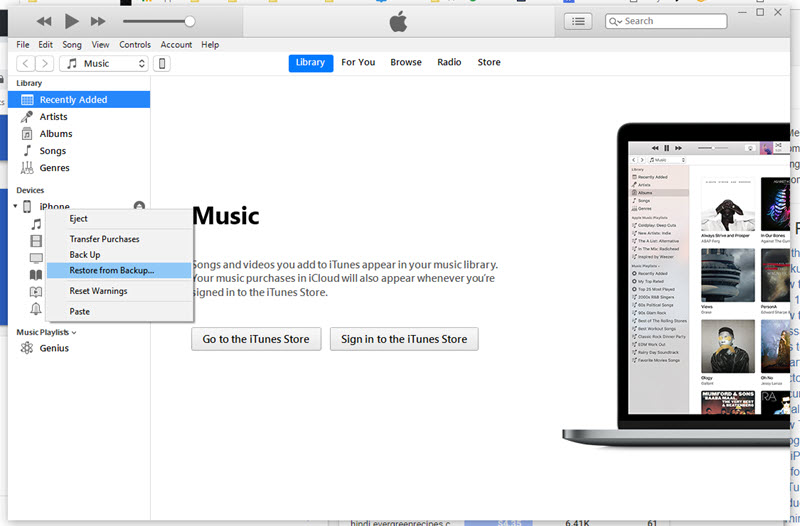Go forward with the right arrow button

coord(44,64)
